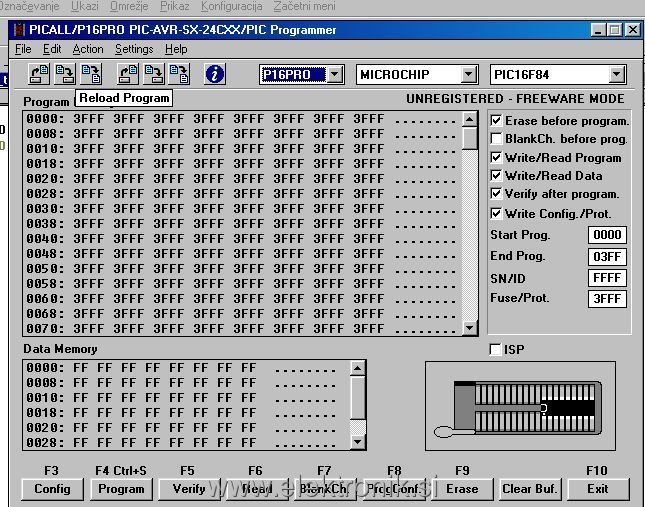Toggle Write Config./Prot. checkbox
Image resolution: width=645 pixels, height=507 pixels.
pos(496,213)
